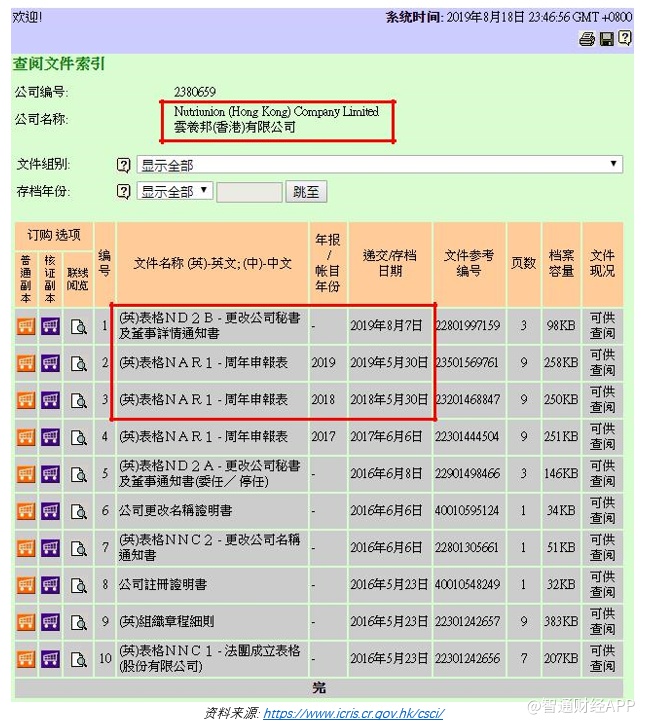Screen dimensions: 645x725
Task: Open help icon beside 文件组别
Action: coord(123,165)
